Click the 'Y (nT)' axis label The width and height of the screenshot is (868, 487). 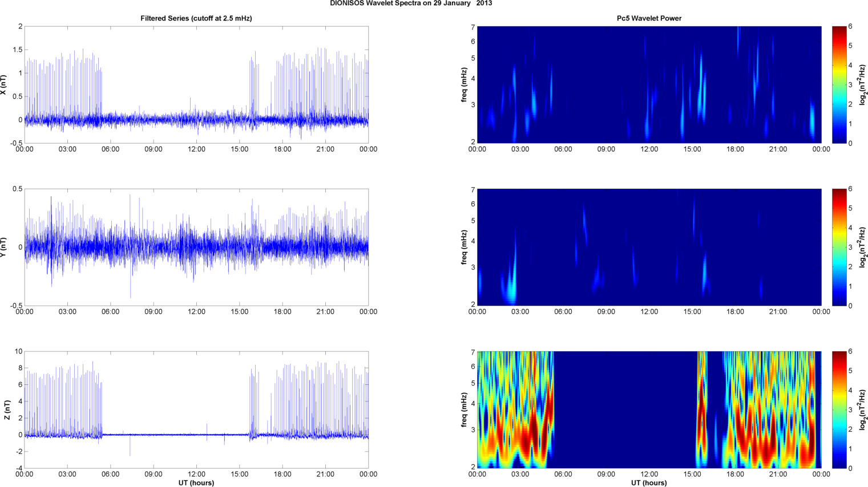[x=3, y=247]
